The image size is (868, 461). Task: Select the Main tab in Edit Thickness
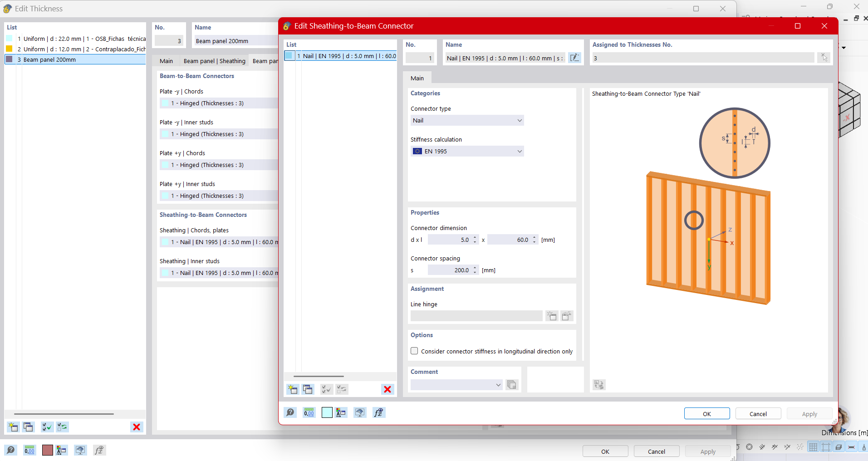coord(166,61)
